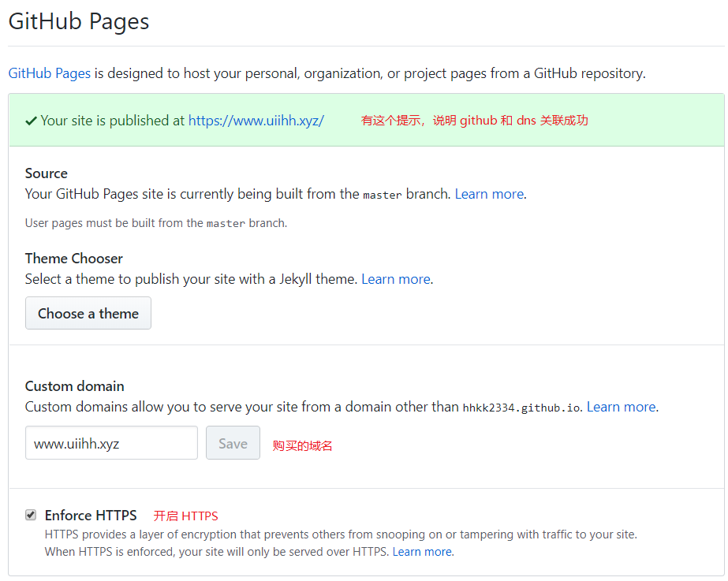The height and width of the screenshot is (581, 728).
Task: Click the Custom domain heading
Action: click(75, 386)
